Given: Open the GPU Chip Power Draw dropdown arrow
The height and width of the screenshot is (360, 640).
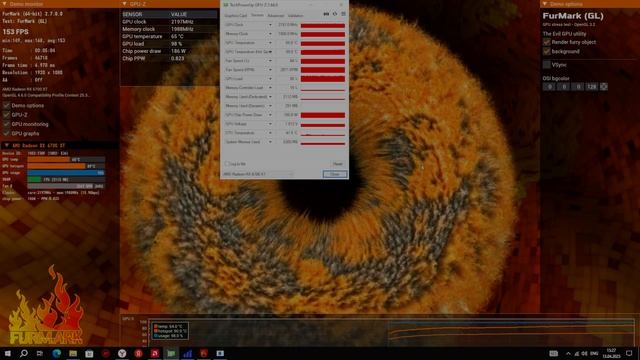Looking at the screenshot, I should (x=270, y=115).
